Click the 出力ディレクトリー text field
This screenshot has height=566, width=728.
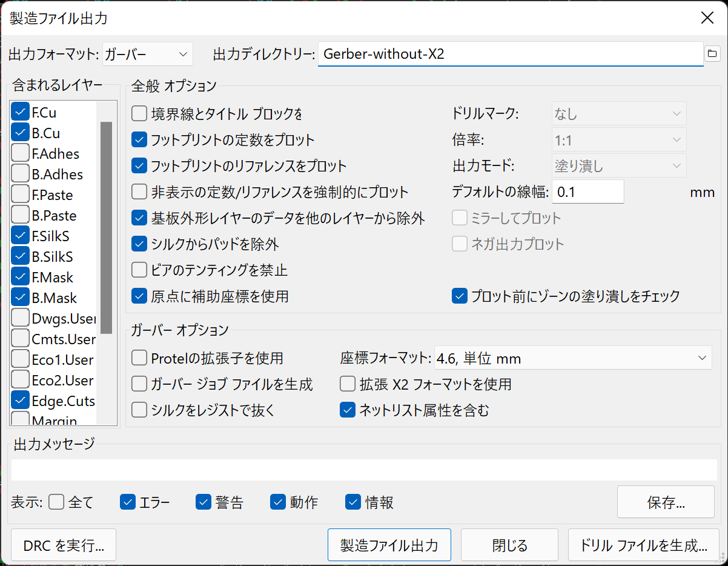tap(510, 54)
